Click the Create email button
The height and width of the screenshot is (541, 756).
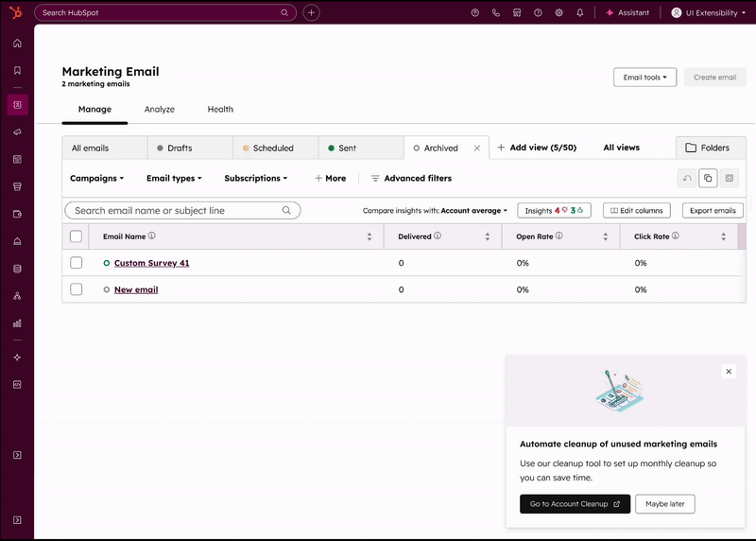pos(714,78)
